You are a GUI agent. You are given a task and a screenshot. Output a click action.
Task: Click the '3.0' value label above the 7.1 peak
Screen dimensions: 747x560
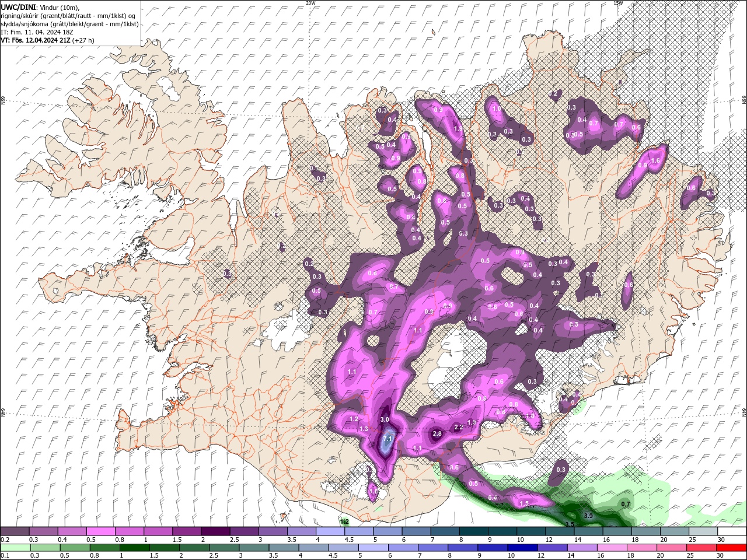(x=385, y=419)
